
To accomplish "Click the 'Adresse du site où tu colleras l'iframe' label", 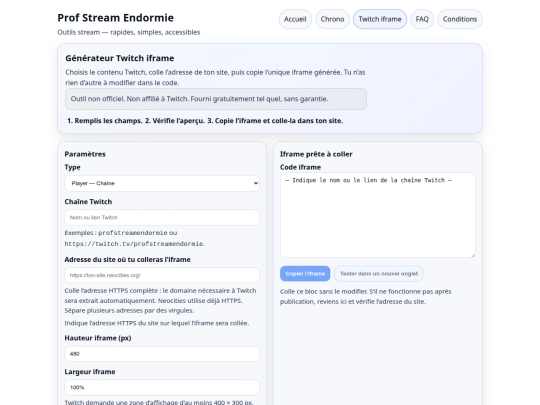I will point(127,260).
